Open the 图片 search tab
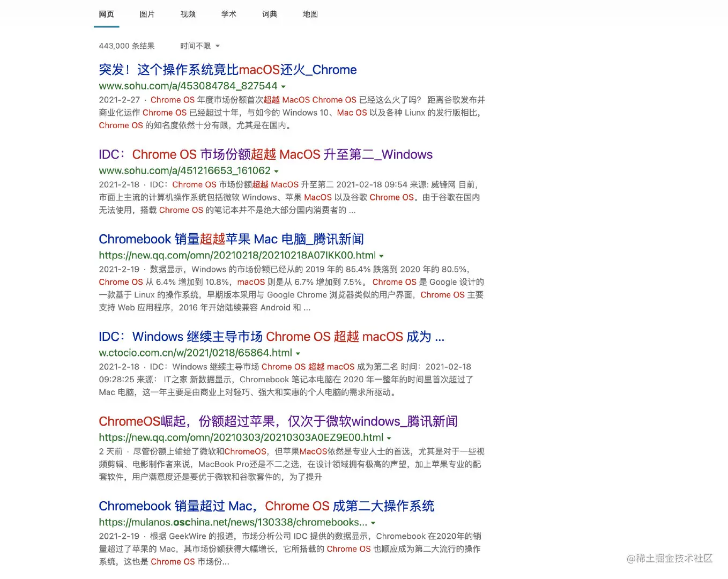Screen dimensions: 728x579 (x=147, y=14)
